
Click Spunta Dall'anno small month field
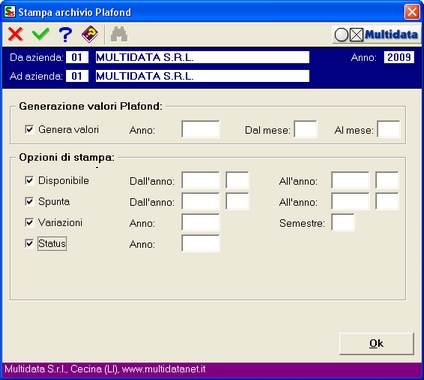click(x=237, y=201)
